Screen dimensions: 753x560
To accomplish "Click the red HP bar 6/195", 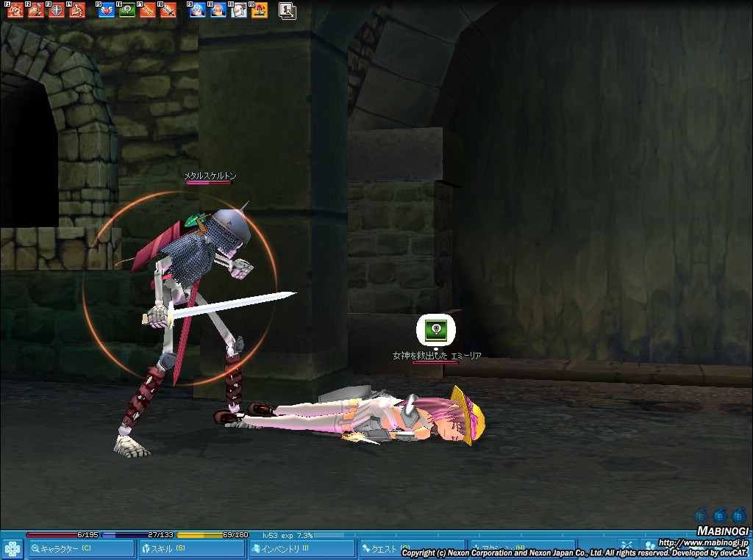I will coord(63,535).
